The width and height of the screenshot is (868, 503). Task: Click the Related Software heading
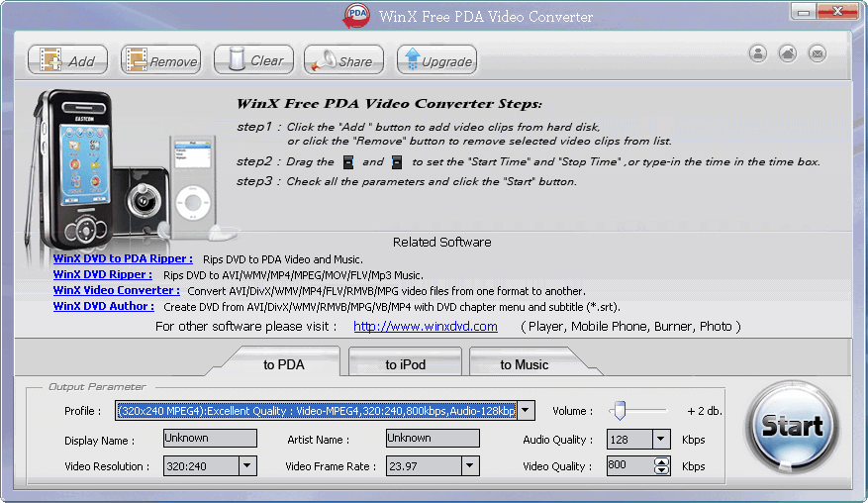441,242
